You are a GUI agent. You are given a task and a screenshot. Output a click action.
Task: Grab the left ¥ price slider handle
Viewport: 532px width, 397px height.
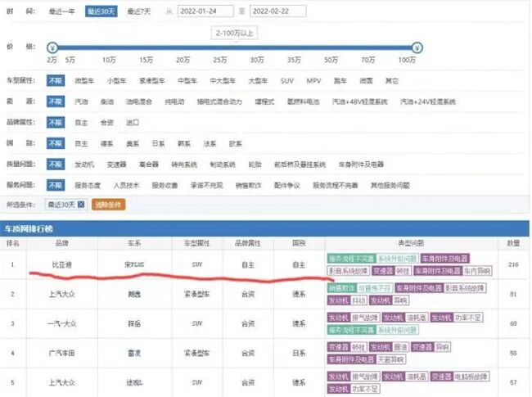click(52, 47)
